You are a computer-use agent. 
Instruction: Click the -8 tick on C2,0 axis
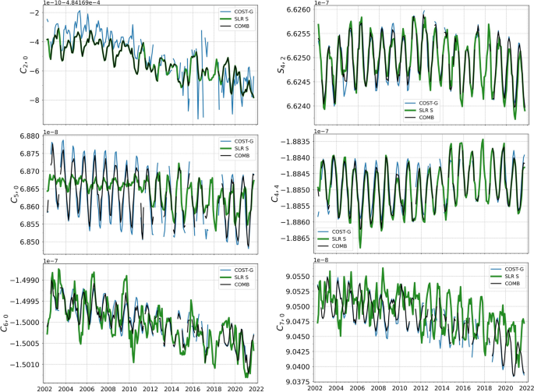click(x=35, y=100)
